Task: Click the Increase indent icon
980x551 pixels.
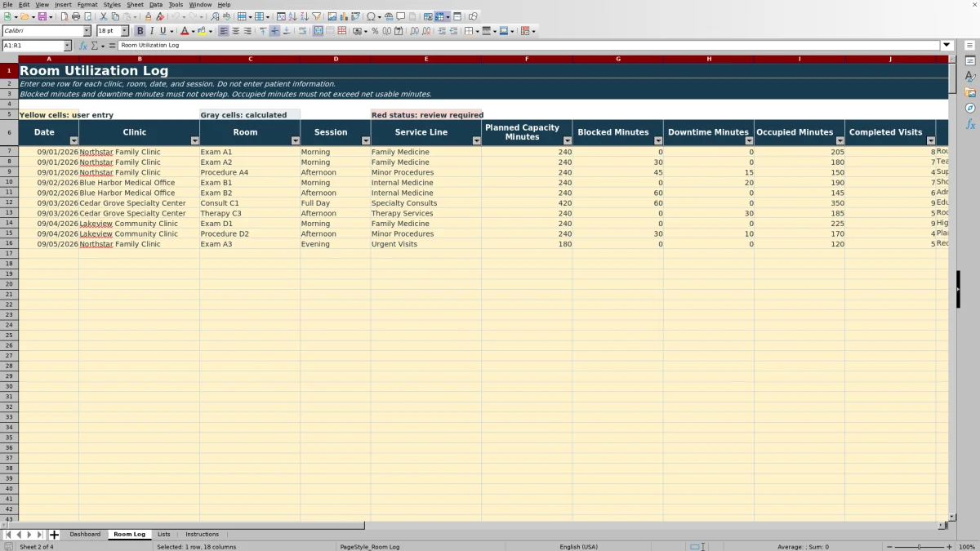Action: 442,31
